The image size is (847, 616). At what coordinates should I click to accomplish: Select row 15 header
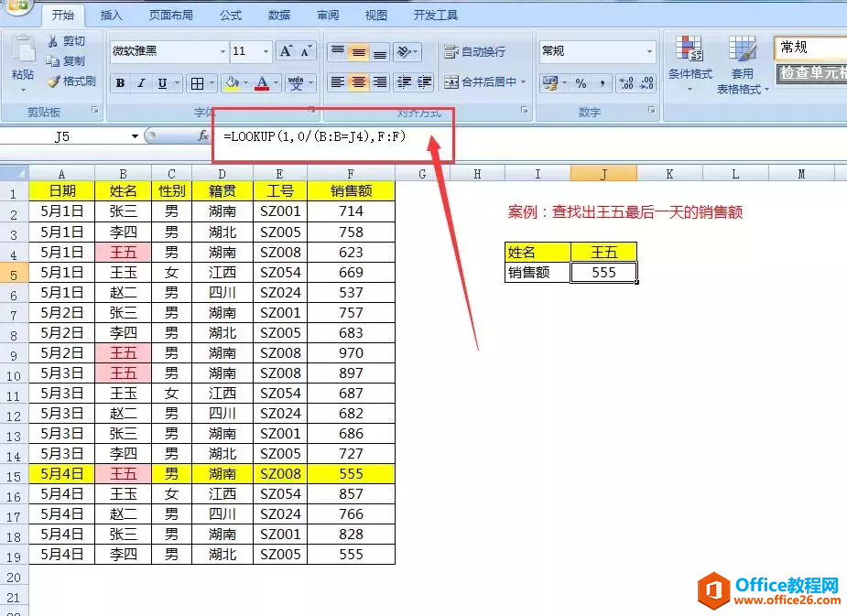[14, 476]
